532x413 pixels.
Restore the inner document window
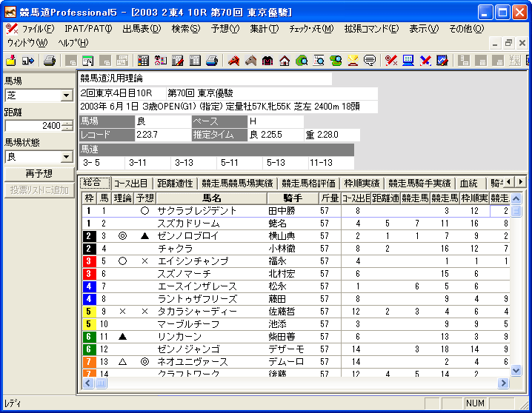point(508,43)
